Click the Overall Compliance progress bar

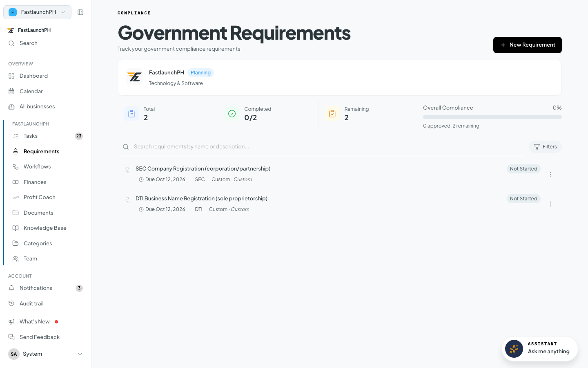[x=492, y=117]
